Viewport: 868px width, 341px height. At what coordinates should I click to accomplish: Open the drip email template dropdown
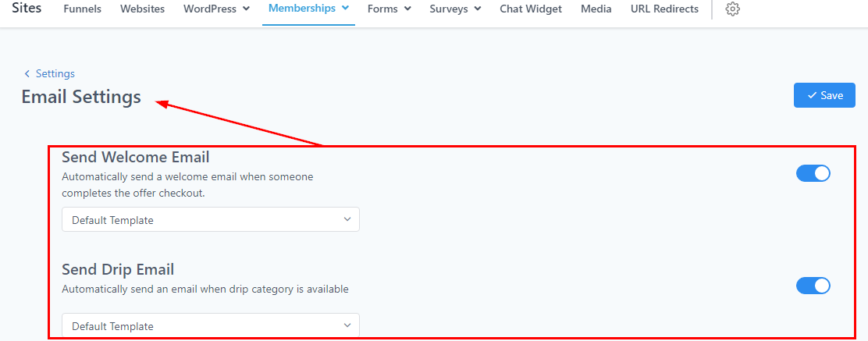pos(210,325)
